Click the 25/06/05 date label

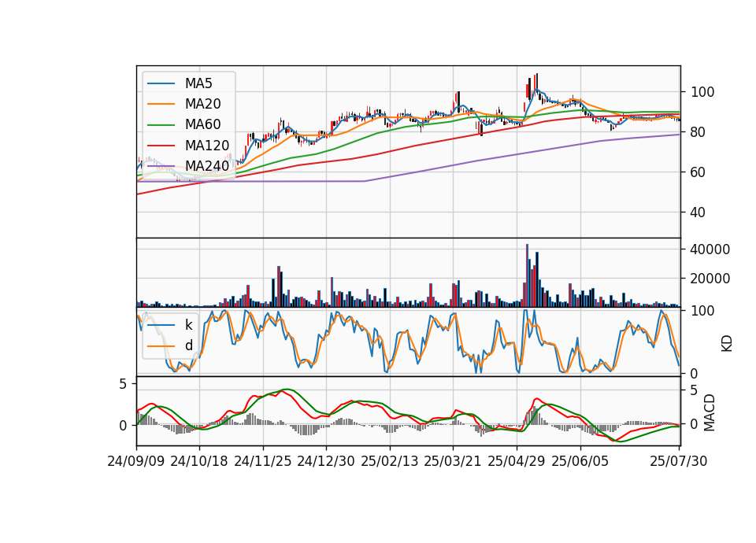(x=580, y=461)
